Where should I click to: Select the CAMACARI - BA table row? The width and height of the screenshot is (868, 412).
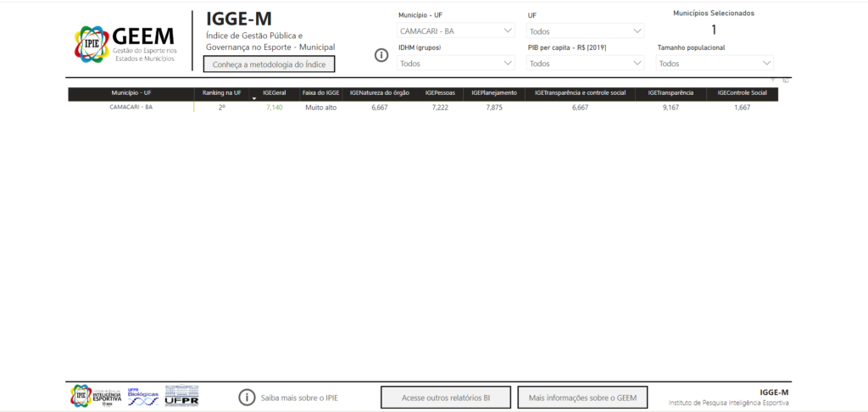click(x=131, y=108)
